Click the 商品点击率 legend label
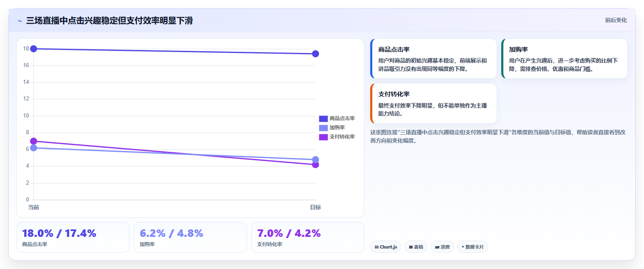This screenshot has width=644, height=269. tap(342, 118)
